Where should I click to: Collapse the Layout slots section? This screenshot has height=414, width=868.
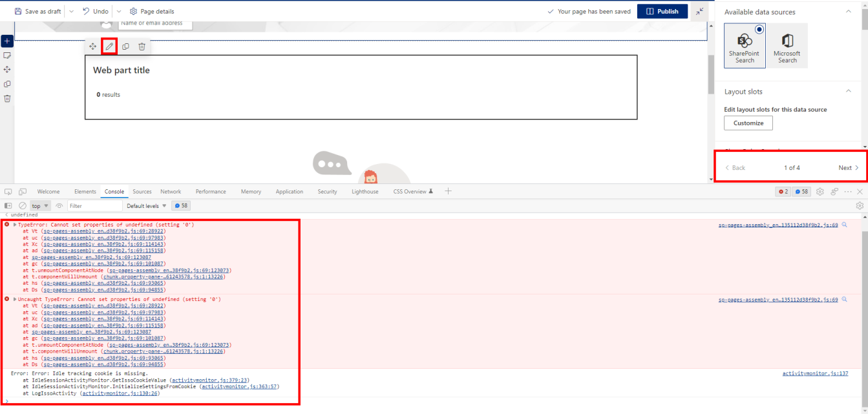[x=848, y=92]
